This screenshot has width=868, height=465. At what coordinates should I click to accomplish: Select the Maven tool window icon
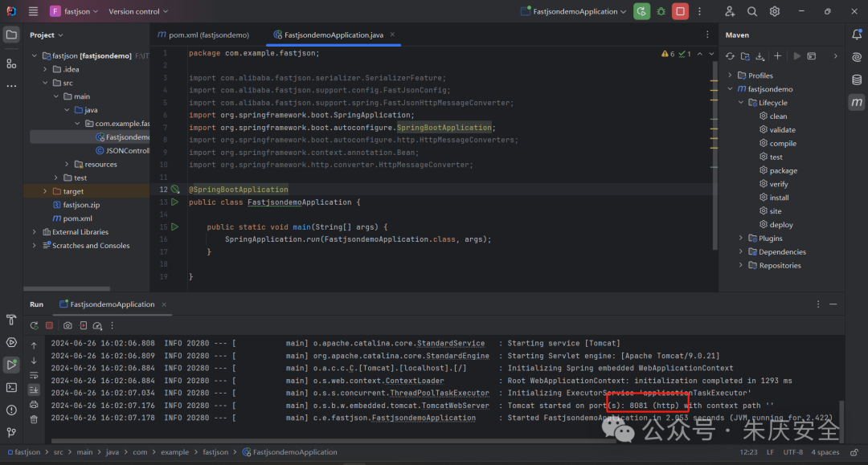(857, 102)
